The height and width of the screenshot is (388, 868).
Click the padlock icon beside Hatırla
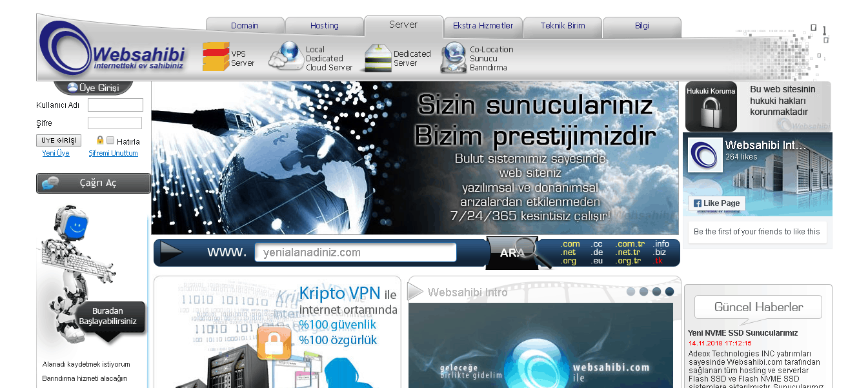tap(100, 139)
